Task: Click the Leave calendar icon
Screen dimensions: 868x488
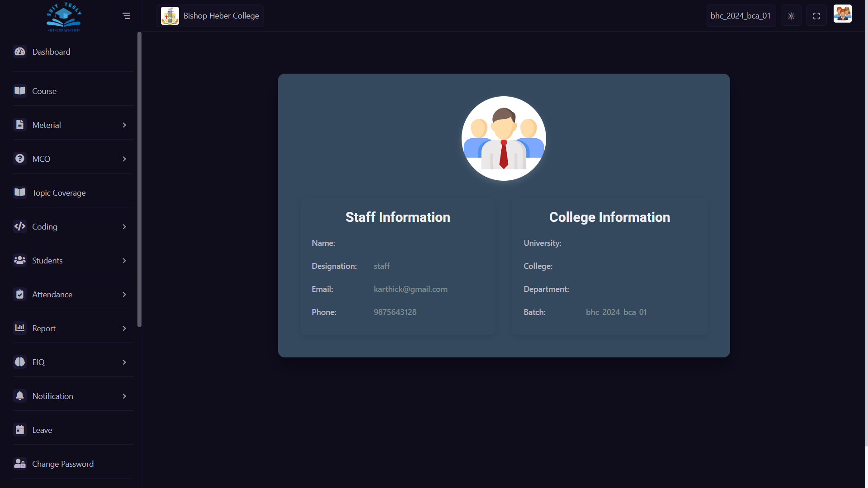Action: 20,430
